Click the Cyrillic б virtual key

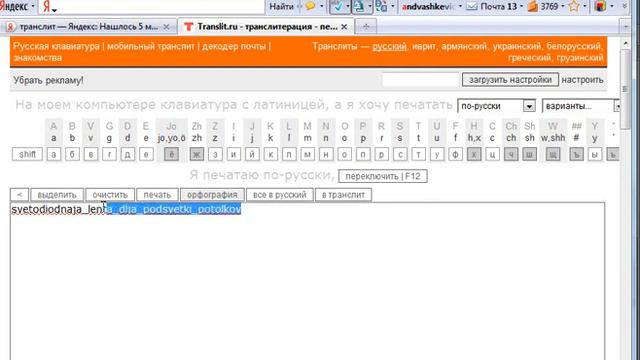click(72, 154)
